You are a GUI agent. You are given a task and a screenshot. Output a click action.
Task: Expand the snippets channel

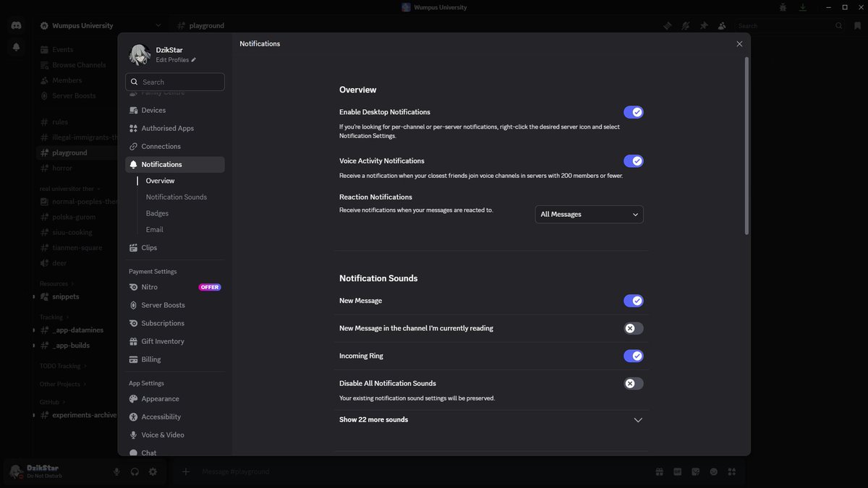pyautogui.click(x=33, y=296)
